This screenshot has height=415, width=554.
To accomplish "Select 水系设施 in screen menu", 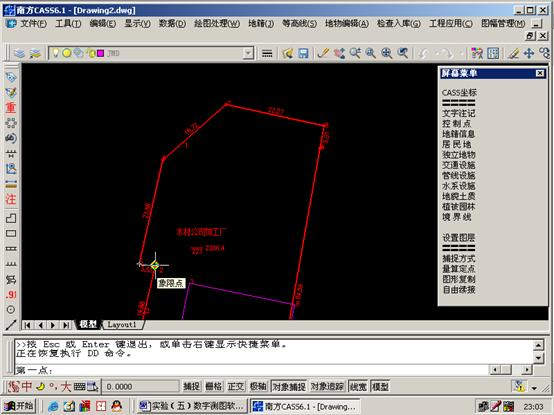I will (x=459, y=186).
